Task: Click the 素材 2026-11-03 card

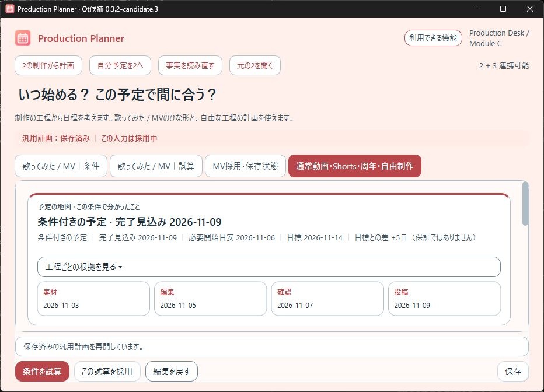Action: point(93,299)
